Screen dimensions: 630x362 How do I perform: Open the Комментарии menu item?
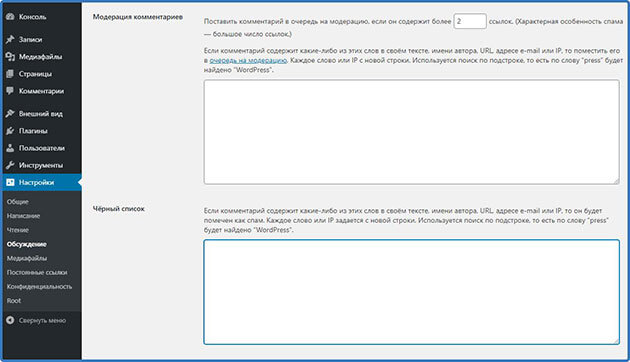42,91
